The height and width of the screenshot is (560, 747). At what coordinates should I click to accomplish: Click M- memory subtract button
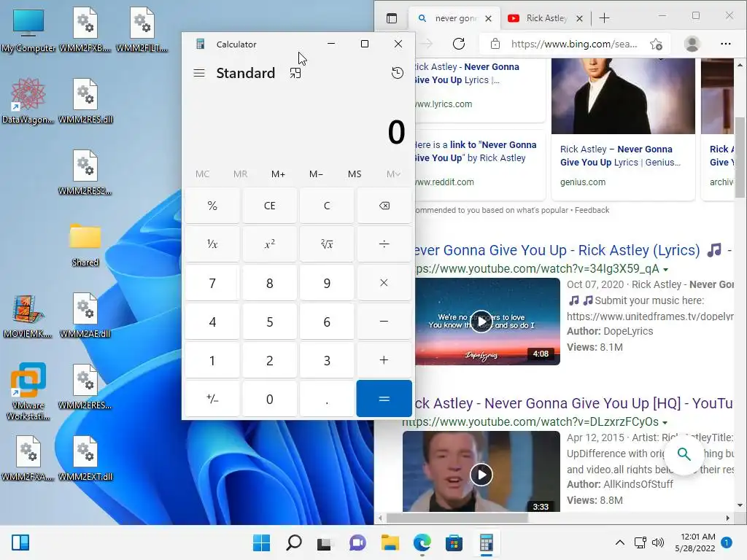pyautogui.click(x=317, y=174)
